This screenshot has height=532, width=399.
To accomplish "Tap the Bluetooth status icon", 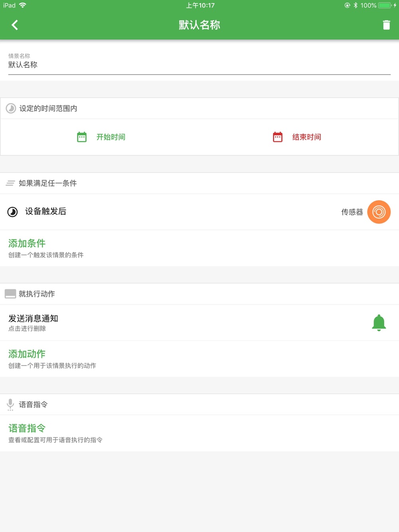I will click(355, 5).
